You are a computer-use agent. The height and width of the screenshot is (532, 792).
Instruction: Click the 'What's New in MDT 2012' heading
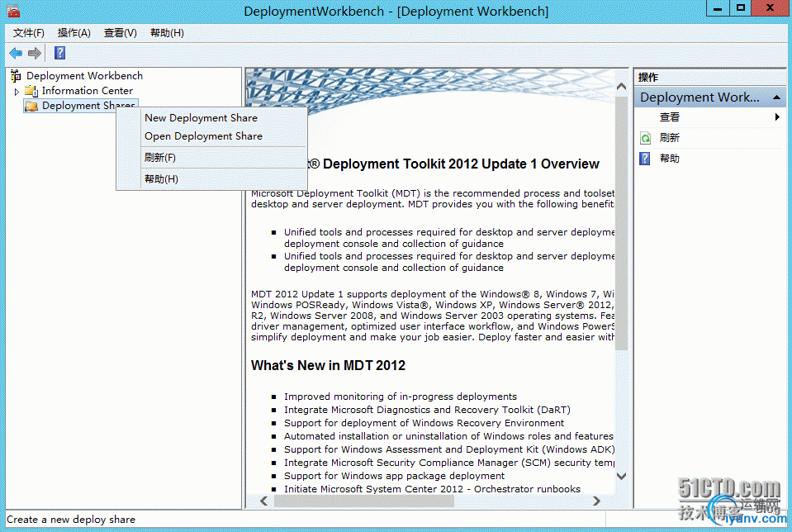pos(329,365)
